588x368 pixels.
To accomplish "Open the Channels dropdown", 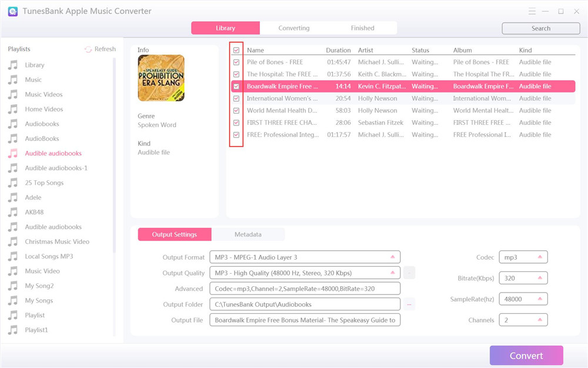I will (x=523, y=320).
